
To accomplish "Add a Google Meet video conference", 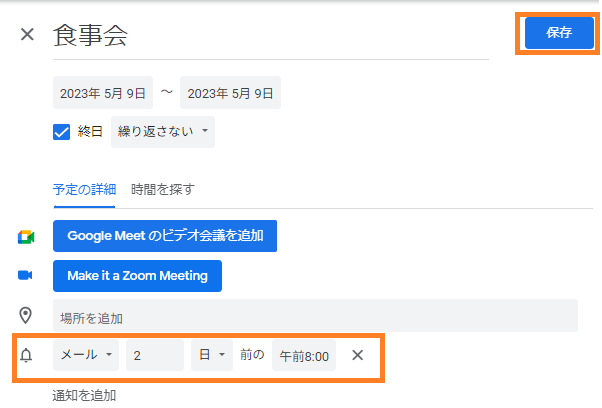I will 165,236.
